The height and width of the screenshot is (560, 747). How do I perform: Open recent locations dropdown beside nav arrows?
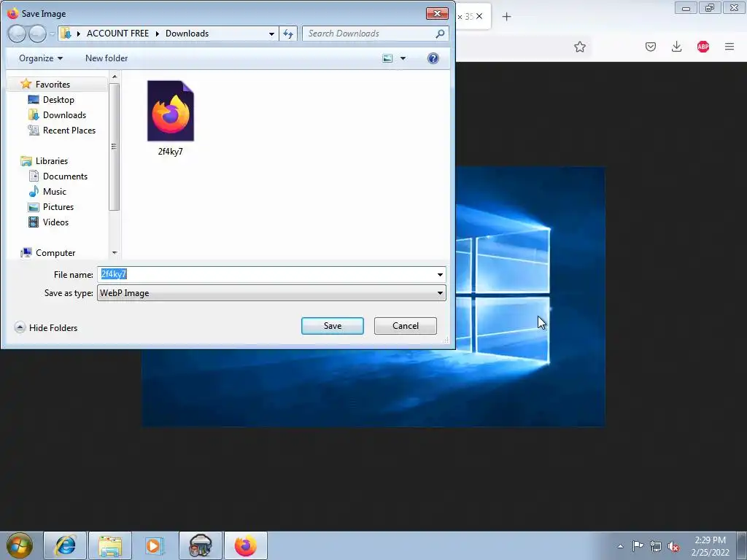coord(52,34)
